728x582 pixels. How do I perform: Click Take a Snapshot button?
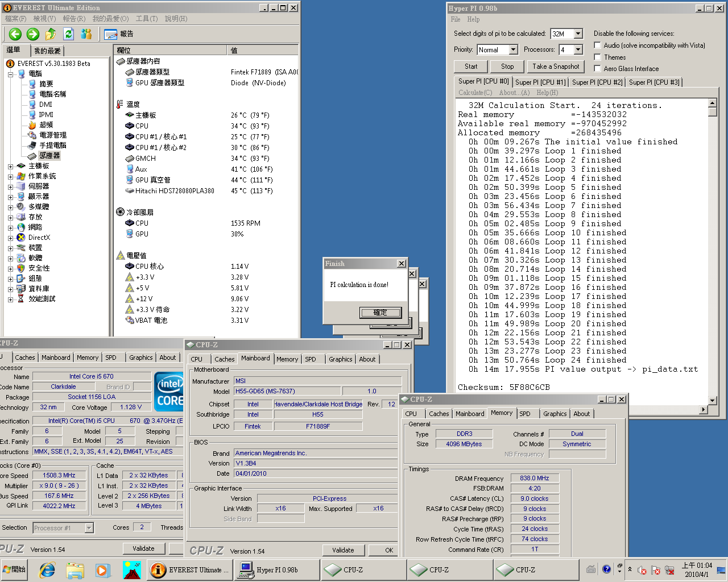556,66
